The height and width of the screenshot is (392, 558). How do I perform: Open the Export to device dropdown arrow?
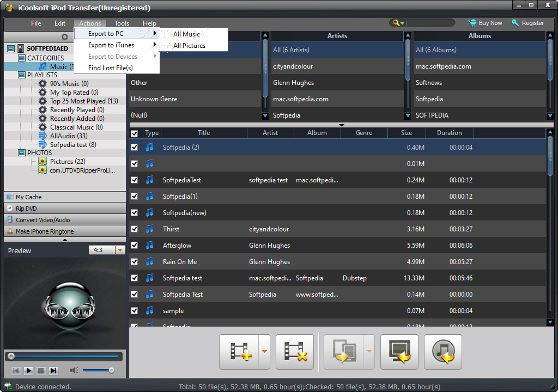[x=369, y=352]
